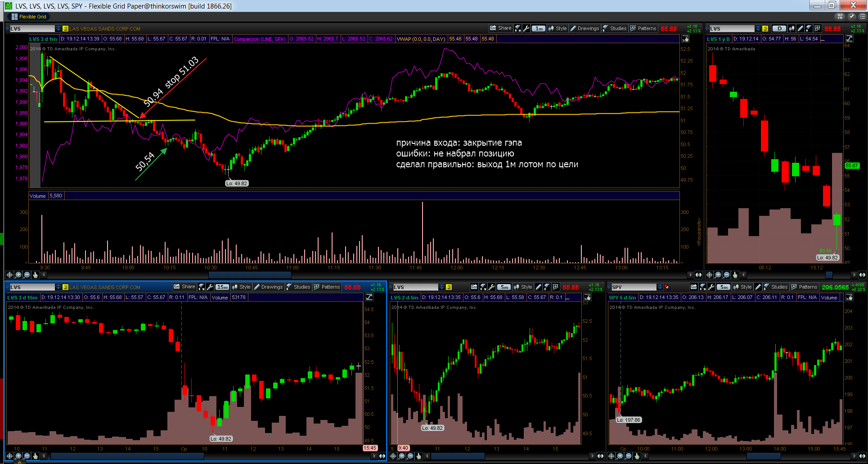Open the Patterns menu in the 1m chart
The width and height of the screenshot is (868, 464).
643,28
